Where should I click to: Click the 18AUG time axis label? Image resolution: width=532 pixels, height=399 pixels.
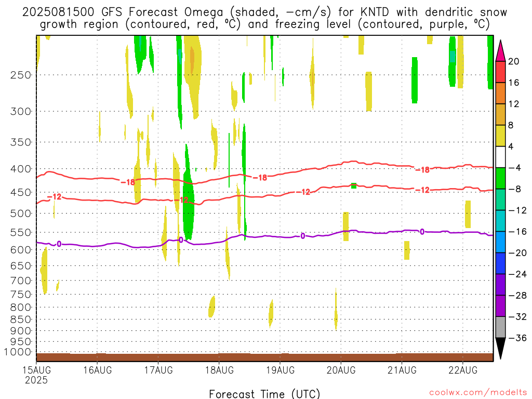point(220,370)
